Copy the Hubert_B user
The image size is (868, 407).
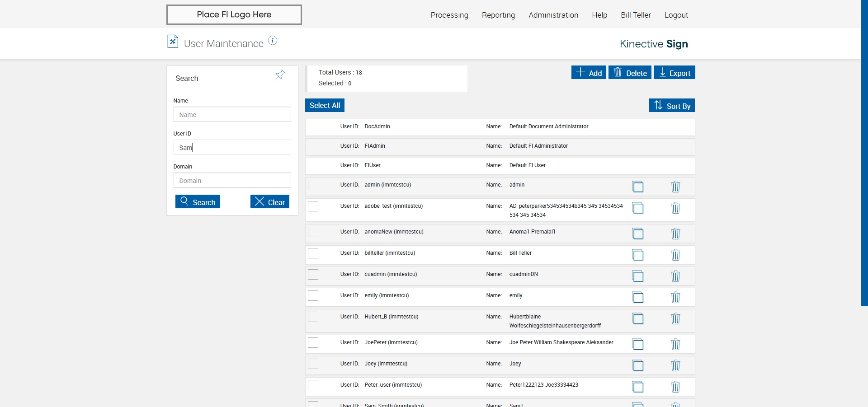coord(638,318)
